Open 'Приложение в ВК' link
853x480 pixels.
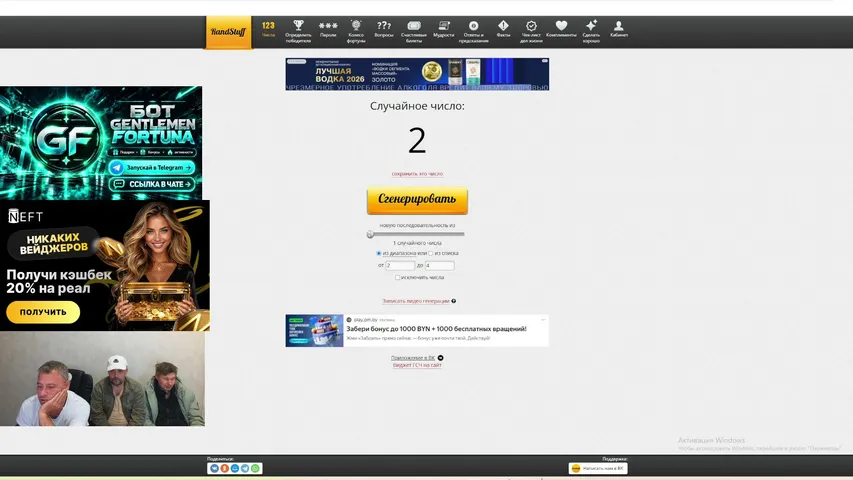[413, 358]
